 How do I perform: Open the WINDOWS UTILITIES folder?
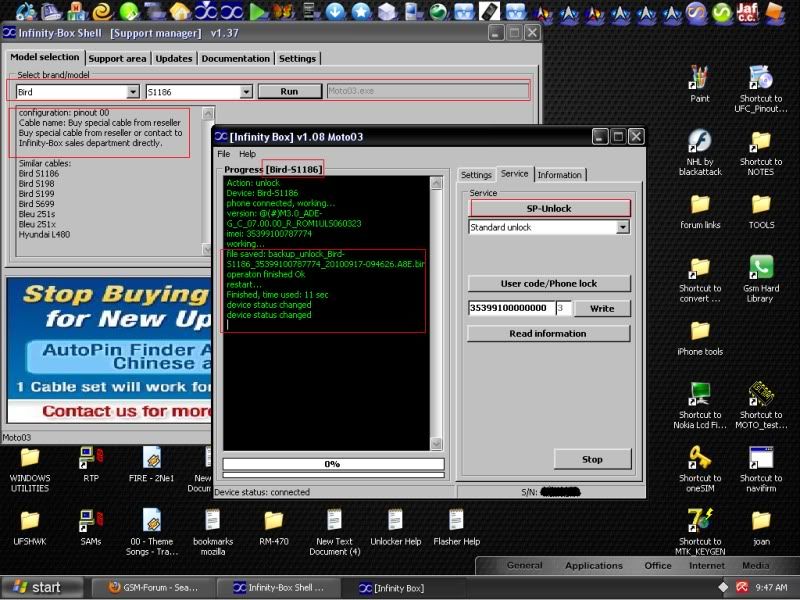coord(30,469)
